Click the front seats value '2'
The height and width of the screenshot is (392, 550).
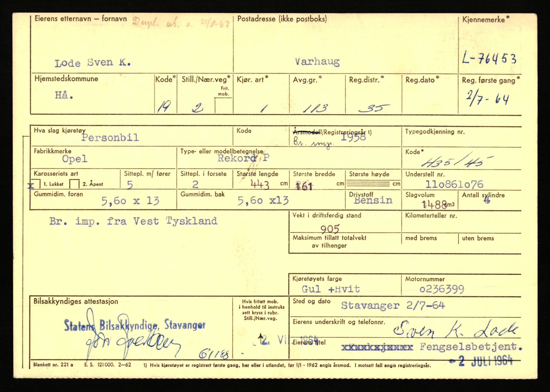(x=195, y=184)
